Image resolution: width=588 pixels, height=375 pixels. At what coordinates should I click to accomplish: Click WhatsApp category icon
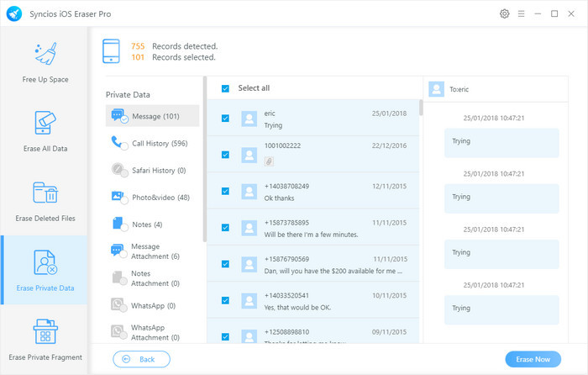[118, 305]
